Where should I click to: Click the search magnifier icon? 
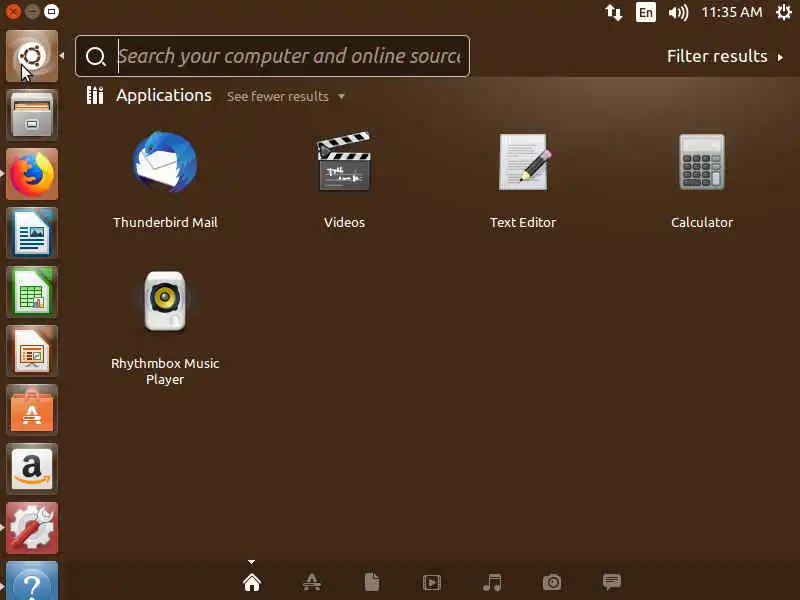pos(95,57)
